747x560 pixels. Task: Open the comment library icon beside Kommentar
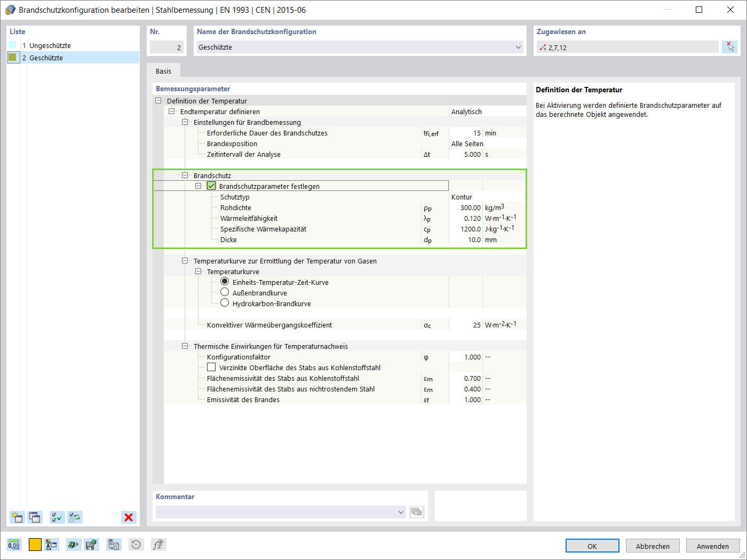pos(416,512)
